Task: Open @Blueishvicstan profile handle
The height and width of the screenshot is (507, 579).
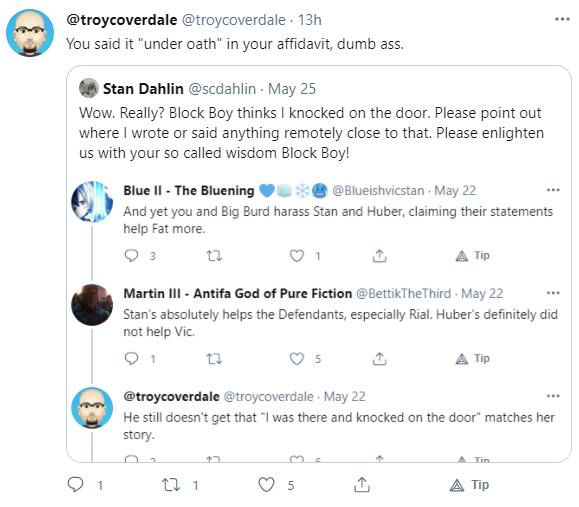Action: 378,191
